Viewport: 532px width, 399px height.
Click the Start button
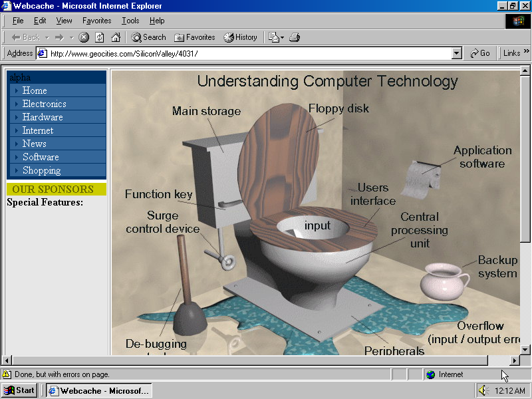tap(19, 390)
